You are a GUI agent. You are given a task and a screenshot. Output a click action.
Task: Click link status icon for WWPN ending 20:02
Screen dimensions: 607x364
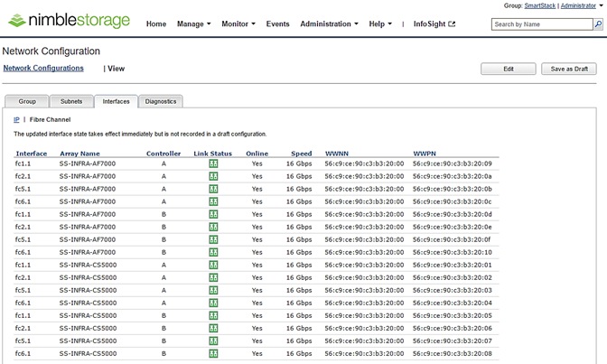(213, 277)
